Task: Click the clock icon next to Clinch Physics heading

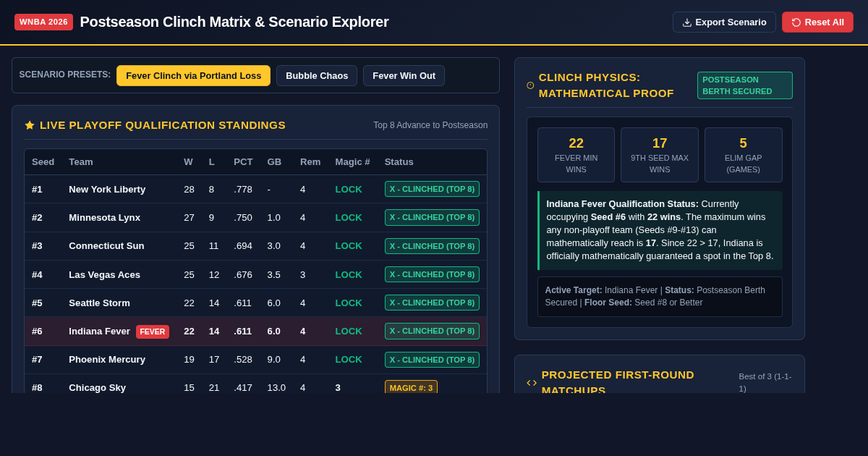Action: 530,85
